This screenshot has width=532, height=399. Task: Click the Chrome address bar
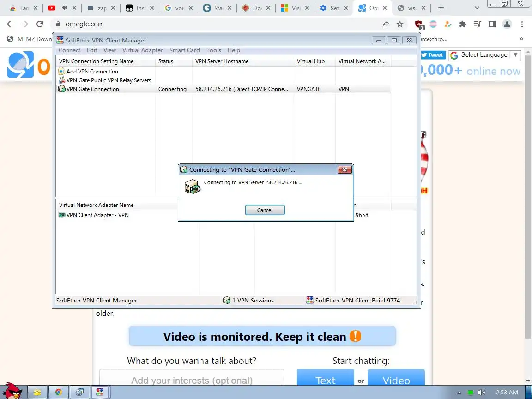point(217,24)
